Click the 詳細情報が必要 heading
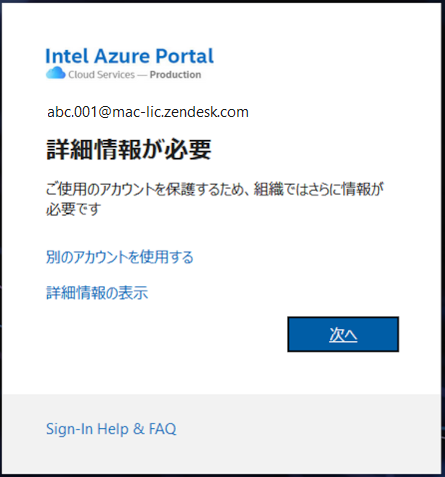 coord(129,150)
